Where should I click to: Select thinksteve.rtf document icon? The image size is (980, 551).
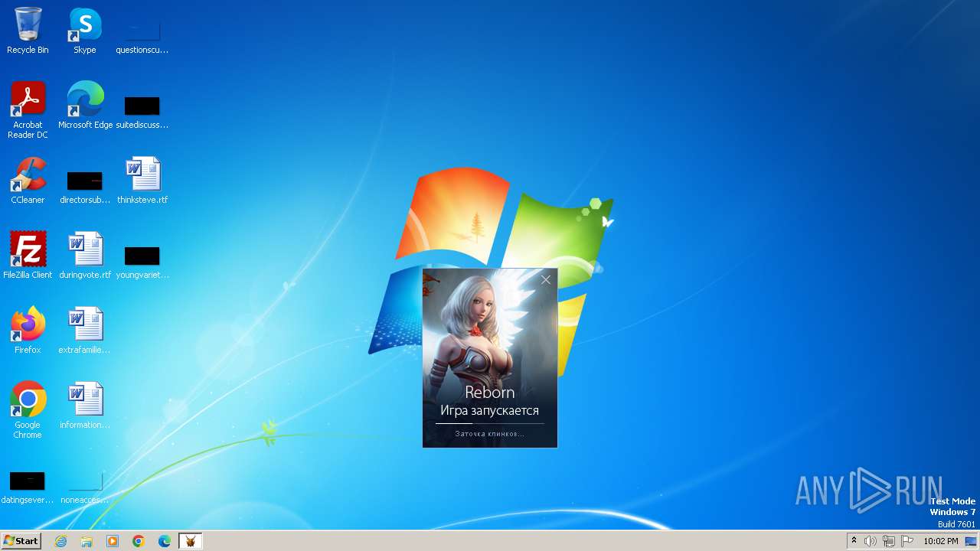click(142, 181)
